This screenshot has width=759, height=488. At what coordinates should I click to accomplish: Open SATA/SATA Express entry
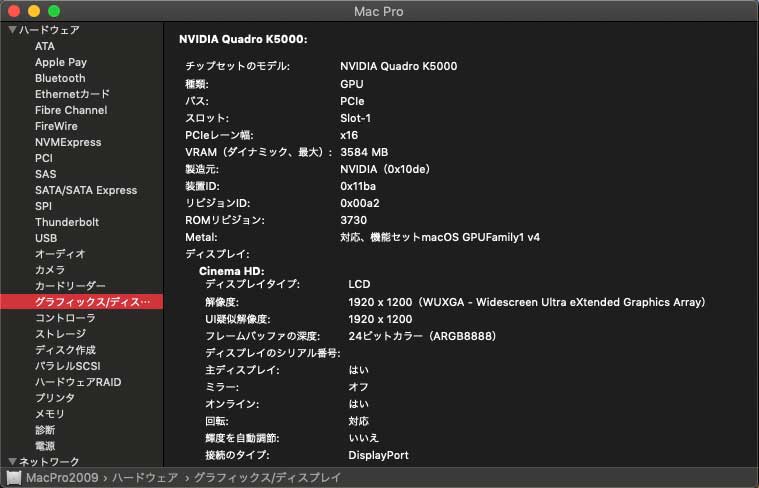86,190
